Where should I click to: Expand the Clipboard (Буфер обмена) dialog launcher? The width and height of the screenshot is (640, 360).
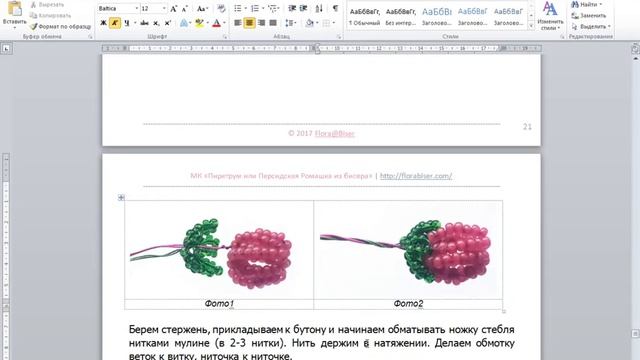click(90, 37)
